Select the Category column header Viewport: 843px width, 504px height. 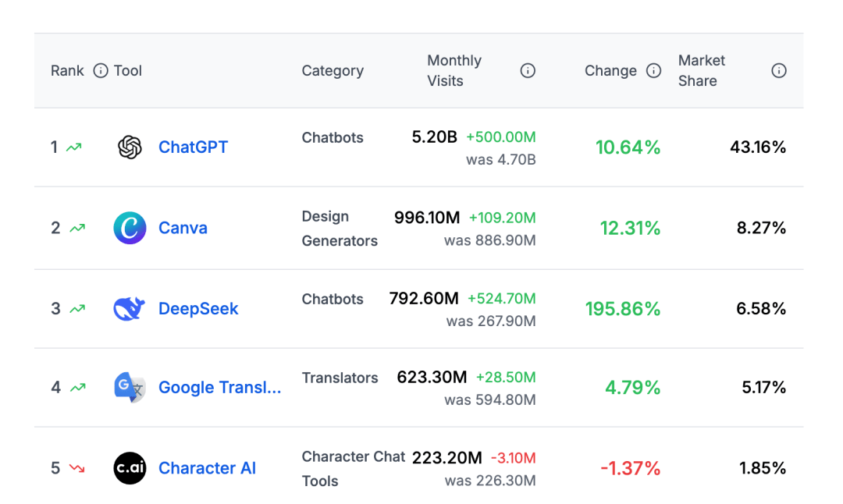pos(333,70)
